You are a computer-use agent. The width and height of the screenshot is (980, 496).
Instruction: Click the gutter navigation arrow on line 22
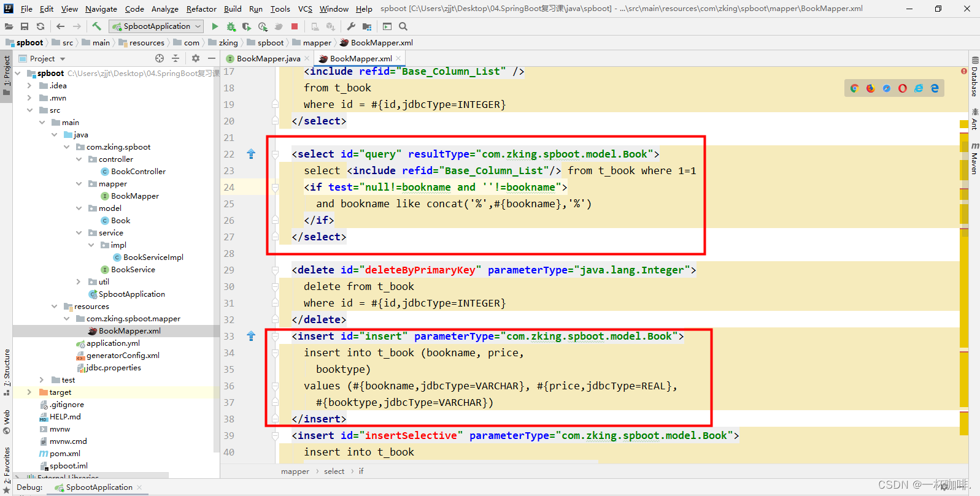(x=251, y=154)
